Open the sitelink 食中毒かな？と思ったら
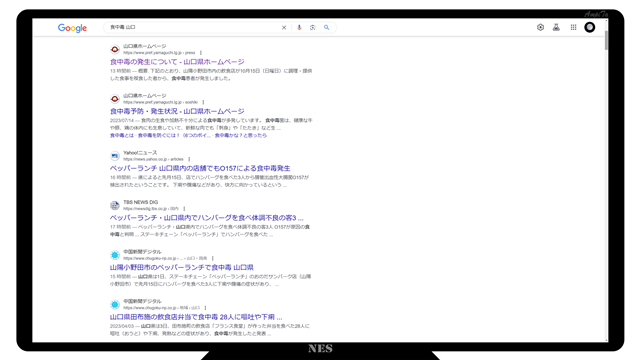Viewport: 640px width, 360px height. coord(241,135)
